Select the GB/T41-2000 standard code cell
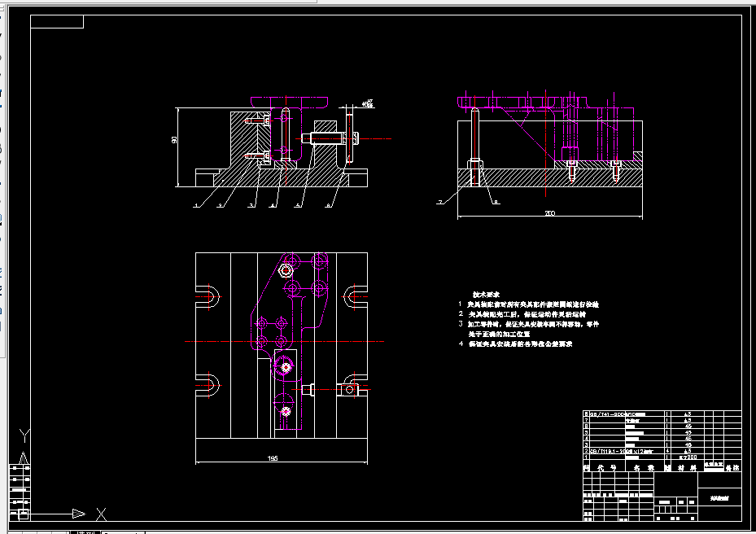Viewport: 756px width, 534px height. pyautogui.click(x=607, y=414)
